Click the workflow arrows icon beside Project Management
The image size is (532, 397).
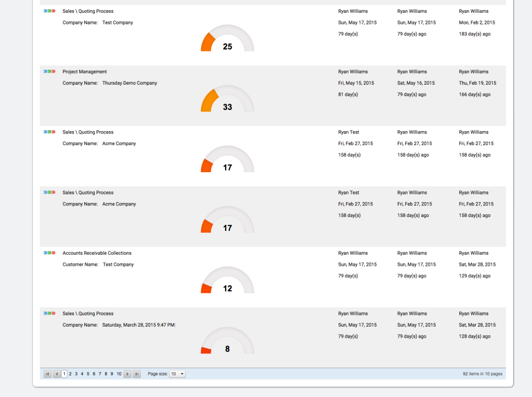click(x=49, y=71)
